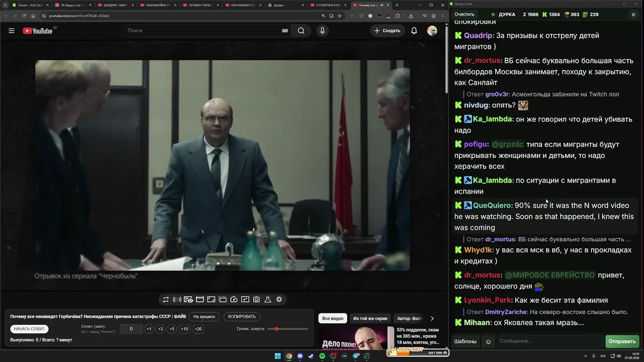The width and height of the screenshot is (644, 362).
Task: Add +10 minutes to split
Action: tap(185, 329)
